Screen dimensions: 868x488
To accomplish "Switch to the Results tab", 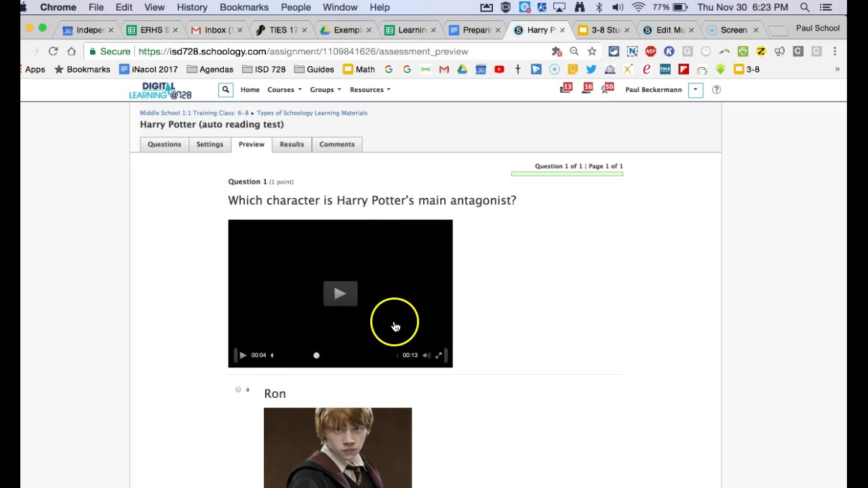I will click(292, 144).
